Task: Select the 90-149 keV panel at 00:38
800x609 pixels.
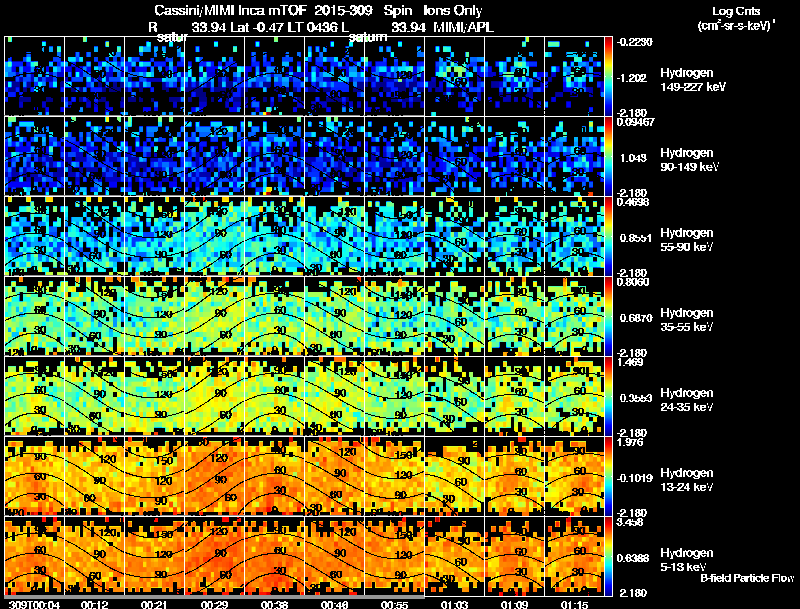Action: (274, 156)
